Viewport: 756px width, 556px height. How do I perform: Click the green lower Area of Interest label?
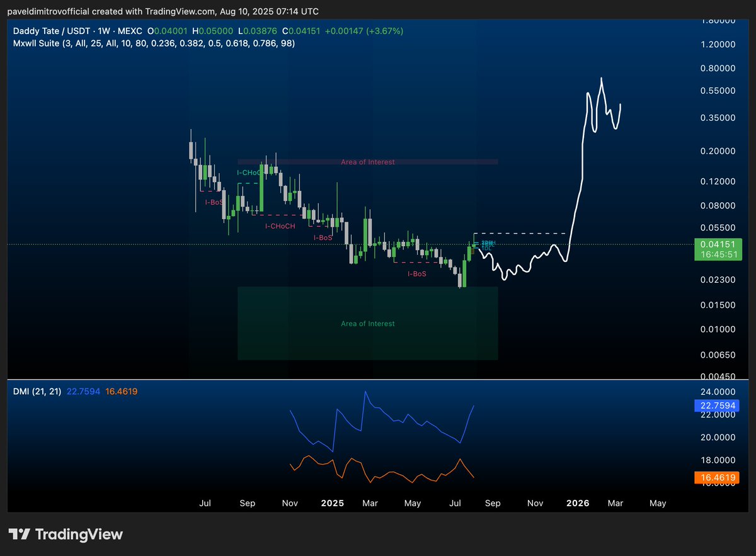[368, 324]
